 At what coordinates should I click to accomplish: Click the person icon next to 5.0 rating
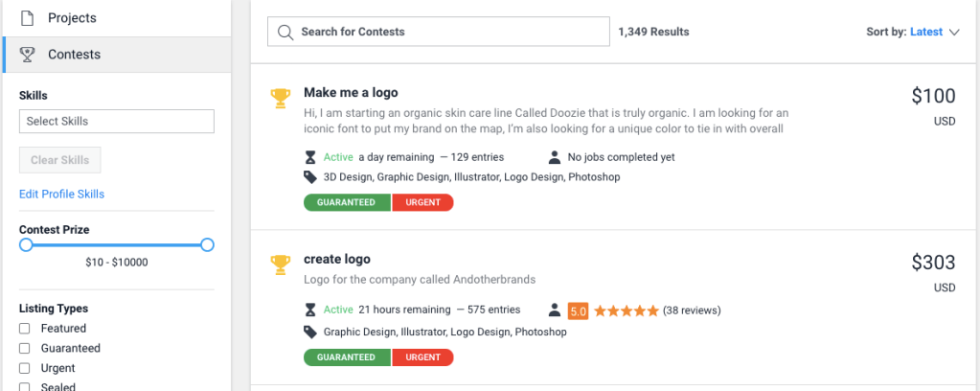click(x=554, y=310)
